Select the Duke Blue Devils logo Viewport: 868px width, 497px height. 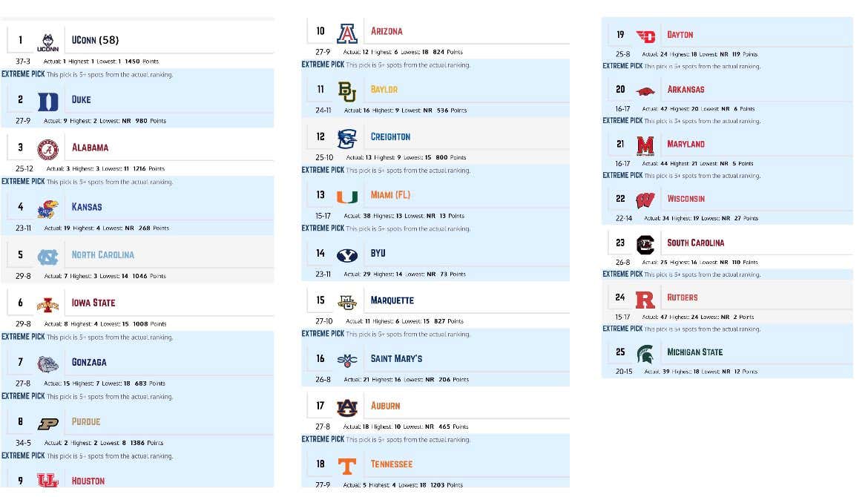point(49,99)
